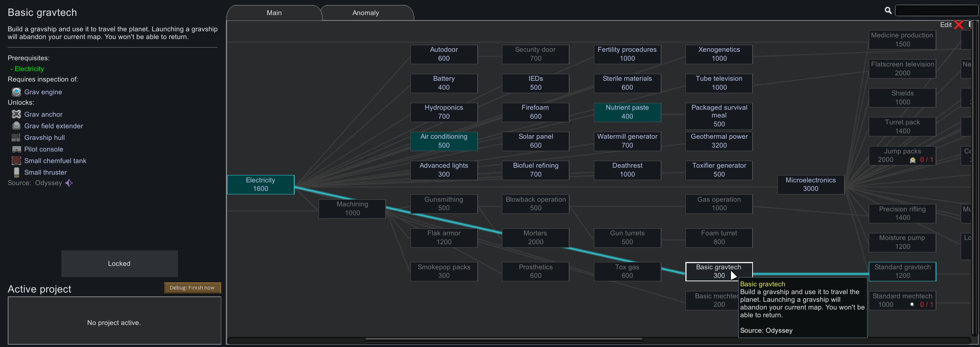The image size is (980, 347).
Task: Click the Grav engine icon
Action: 16,92
